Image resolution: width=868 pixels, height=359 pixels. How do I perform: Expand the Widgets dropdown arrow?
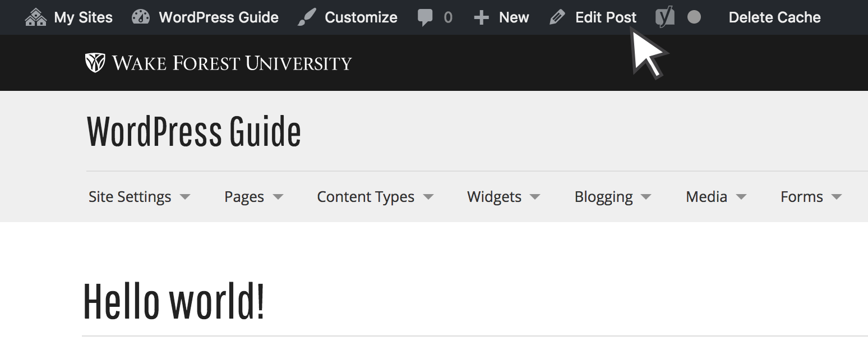535,197
